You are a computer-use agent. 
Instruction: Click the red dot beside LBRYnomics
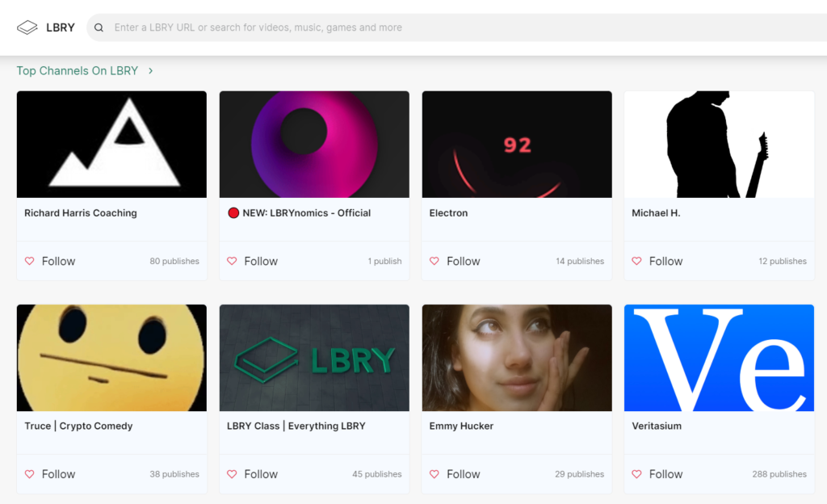(x=233, y=213)
